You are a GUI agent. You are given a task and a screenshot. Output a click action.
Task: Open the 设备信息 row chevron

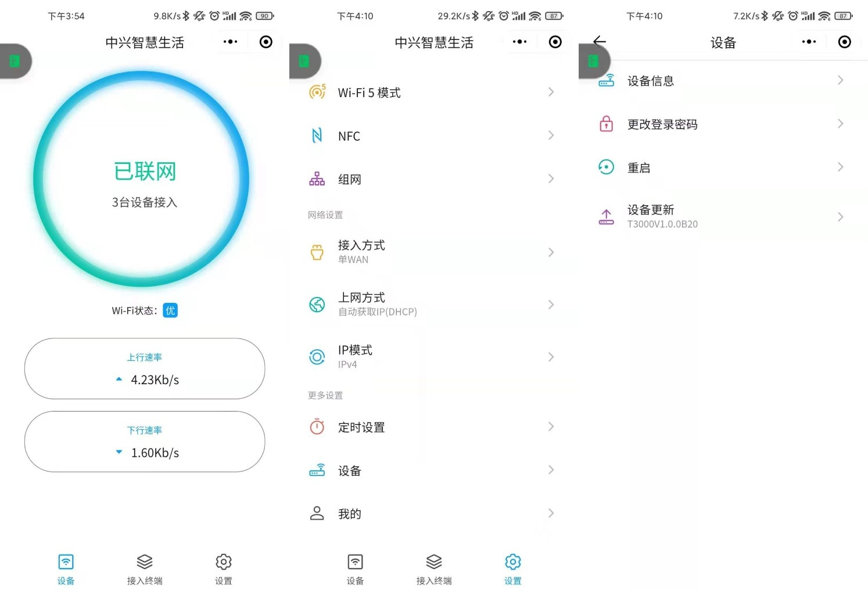click(x=840, y=80)
